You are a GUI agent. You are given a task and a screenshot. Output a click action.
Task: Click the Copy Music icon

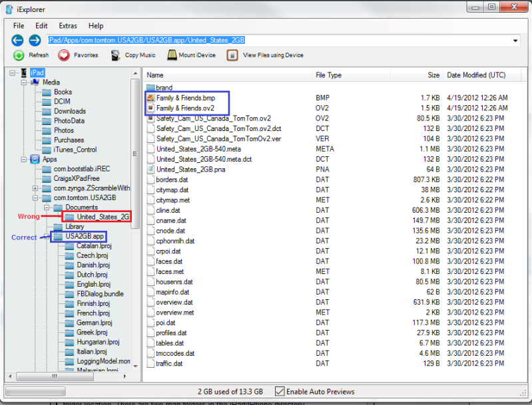[x=115, y=55]
